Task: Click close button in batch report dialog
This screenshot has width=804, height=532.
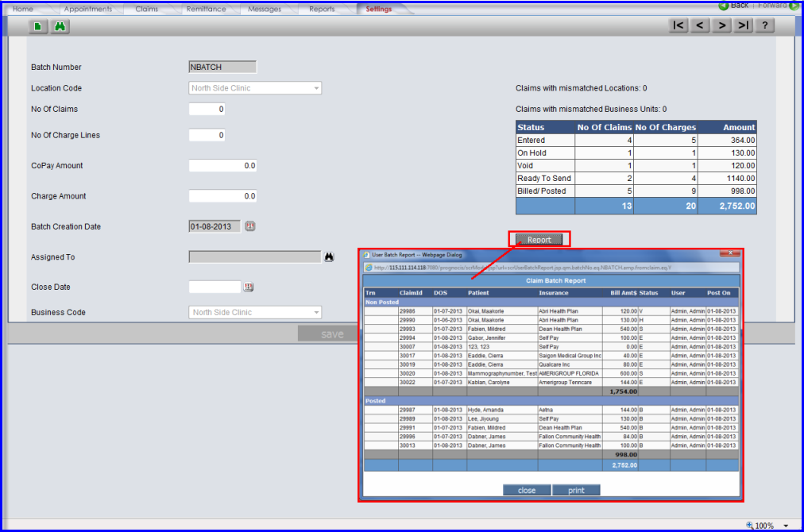Action: (x=527, y=491)
